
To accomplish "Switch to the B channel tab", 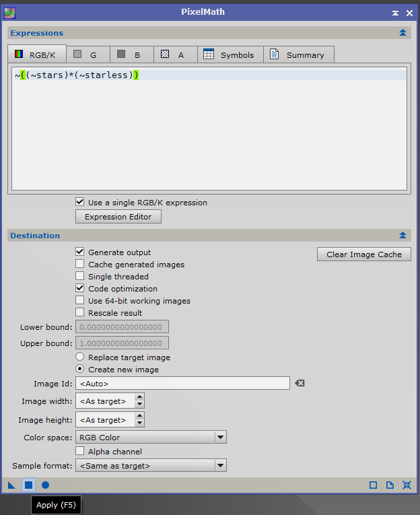I will (132, 55).
